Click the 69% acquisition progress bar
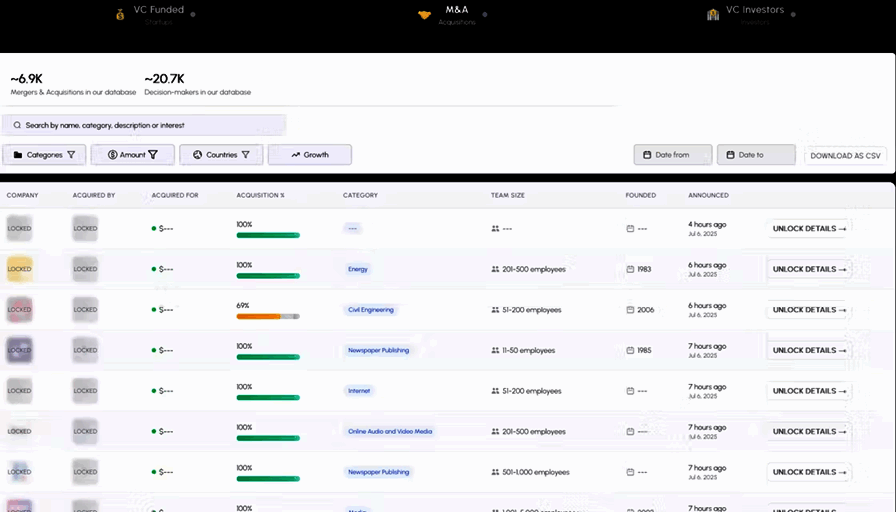The image size is (896, 512). pos(267,316)
